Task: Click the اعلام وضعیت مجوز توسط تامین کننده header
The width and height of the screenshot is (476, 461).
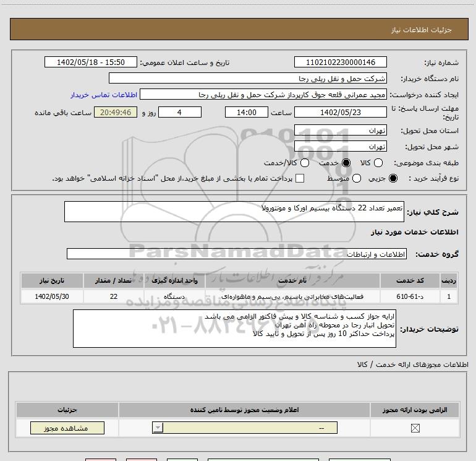Action: (x=244, y=410)
